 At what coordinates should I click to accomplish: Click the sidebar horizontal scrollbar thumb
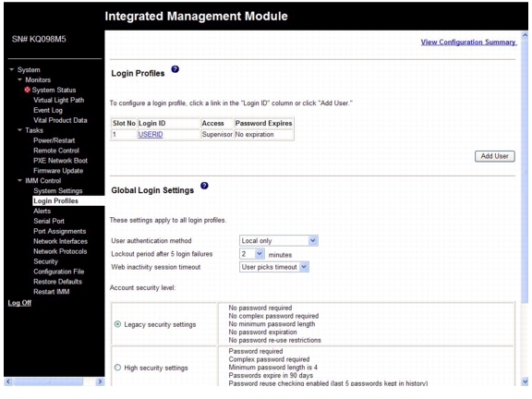tap(49, 381)
